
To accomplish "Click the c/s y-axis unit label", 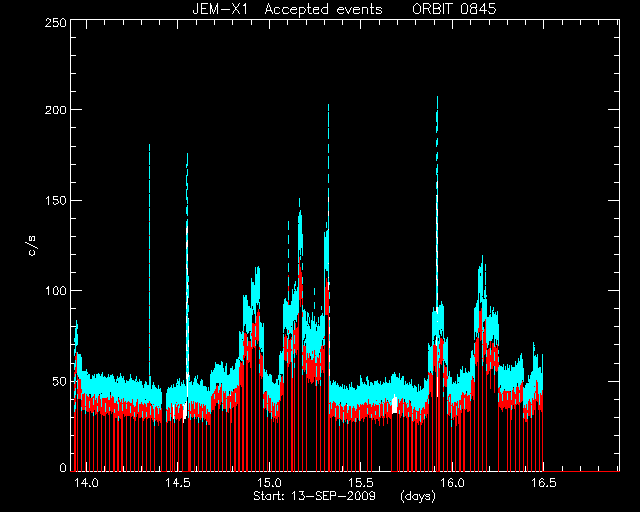I will coord(32,245).
